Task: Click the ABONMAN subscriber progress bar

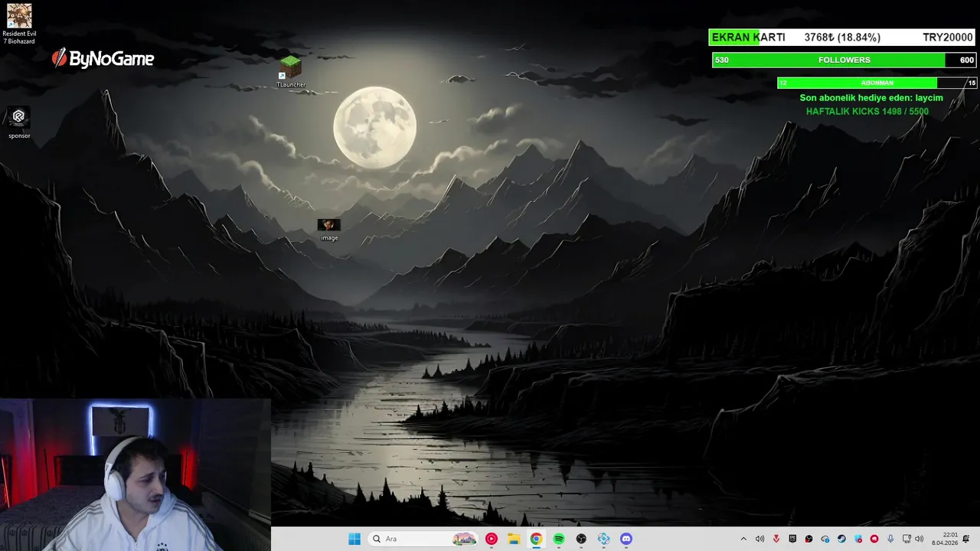Action: (x=877, y=83)
